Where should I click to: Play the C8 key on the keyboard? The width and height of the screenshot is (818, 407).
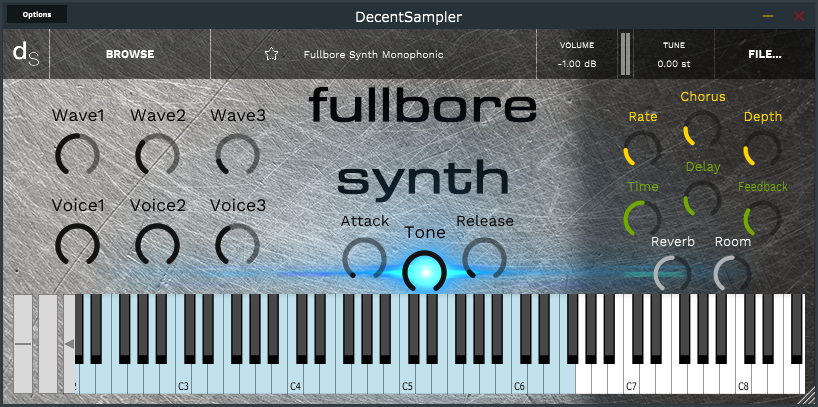point(743,380)
